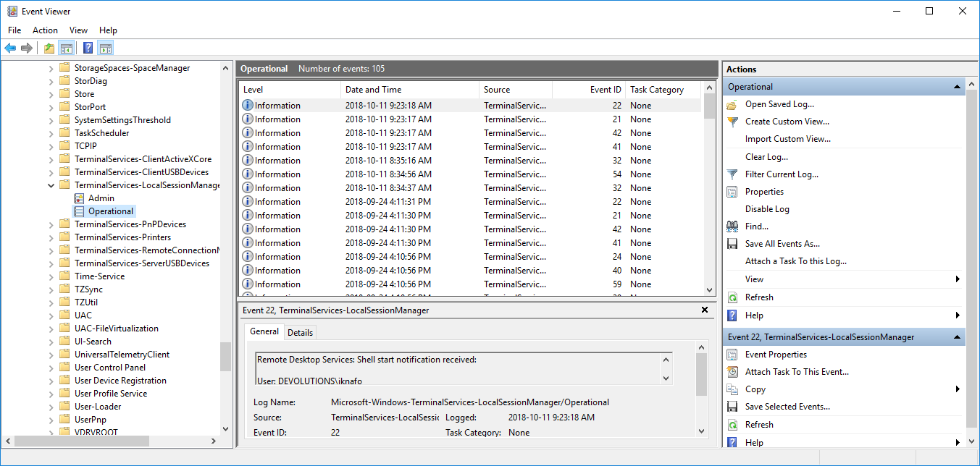Click the Disable Log action
The image size is (980, 466).
[767, 209]
